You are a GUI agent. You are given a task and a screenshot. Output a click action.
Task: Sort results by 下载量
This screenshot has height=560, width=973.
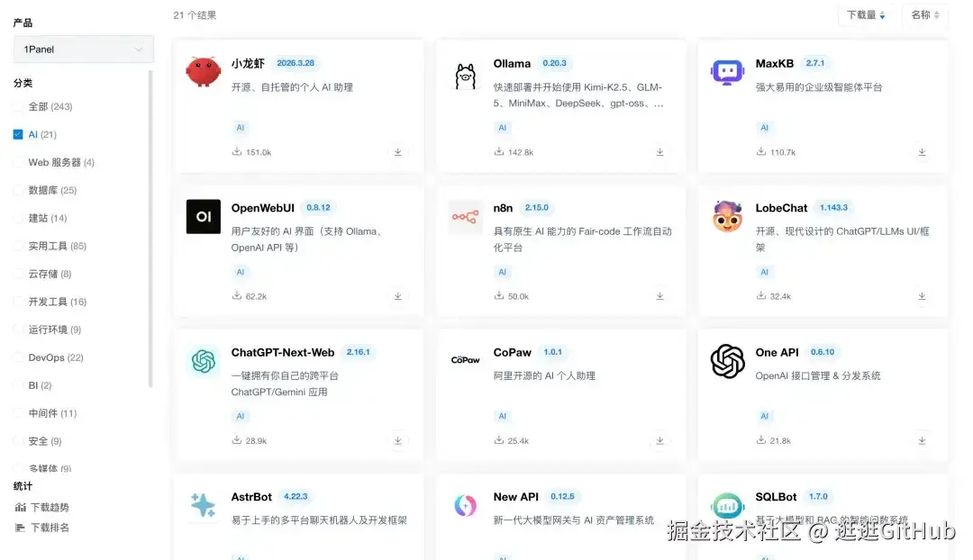tap(867, 15)
